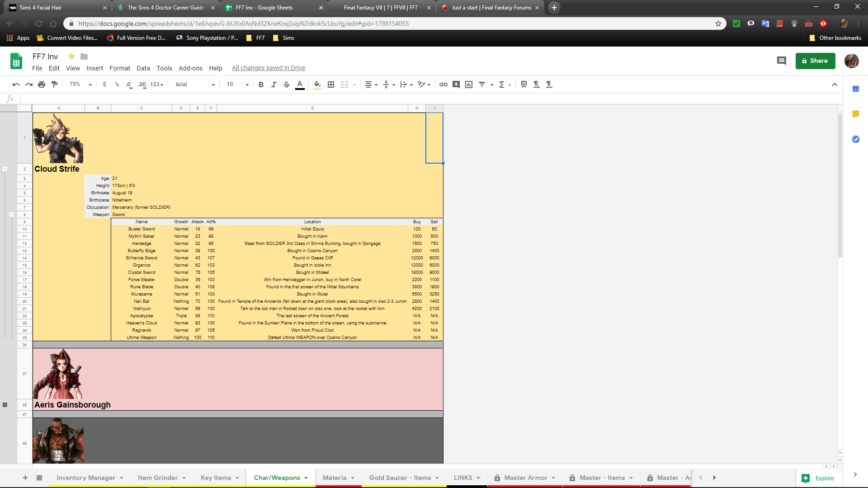
Task: Click the Undo icon in toolbar
Action: click(16, 84)
